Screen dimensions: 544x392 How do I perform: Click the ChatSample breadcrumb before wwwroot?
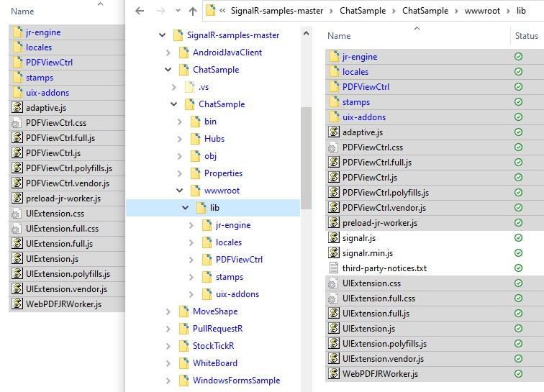pyautogui.click(x=425, y=11)
